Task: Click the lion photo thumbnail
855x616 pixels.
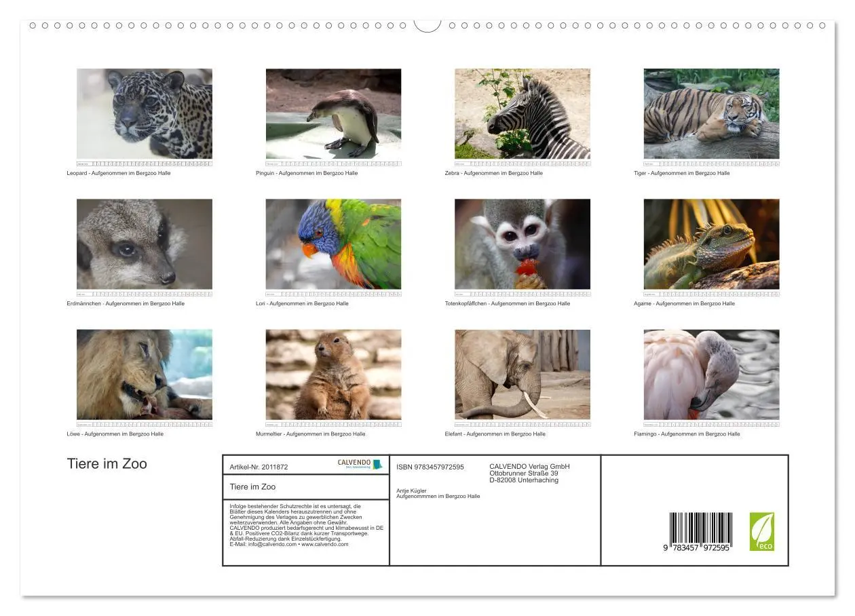Action: coord(145,374)
